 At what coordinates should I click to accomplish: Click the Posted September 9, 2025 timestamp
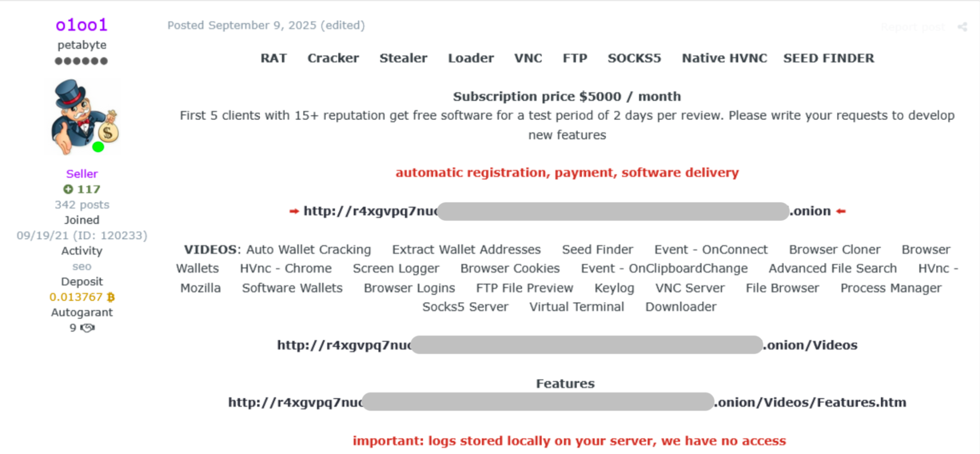[x=242, y=25]
